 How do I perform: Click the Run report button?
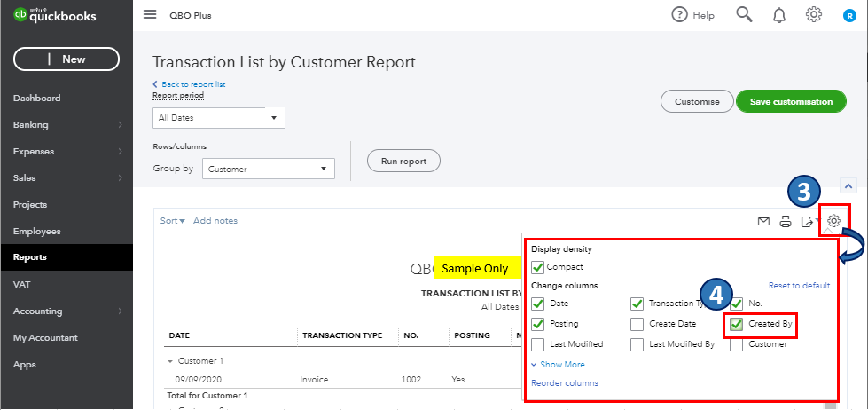403,162
